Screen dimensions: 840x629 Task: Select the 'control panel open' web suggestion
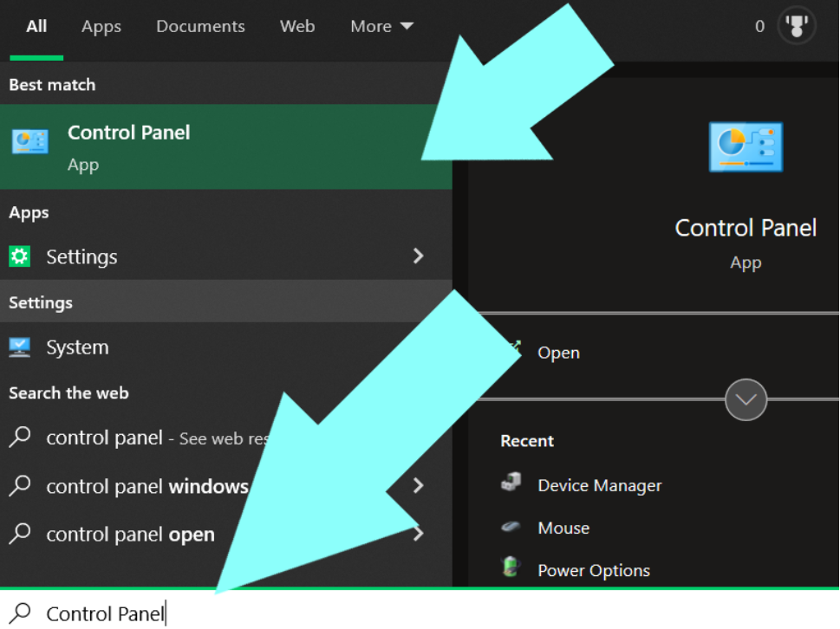click(x=226, y=534)
